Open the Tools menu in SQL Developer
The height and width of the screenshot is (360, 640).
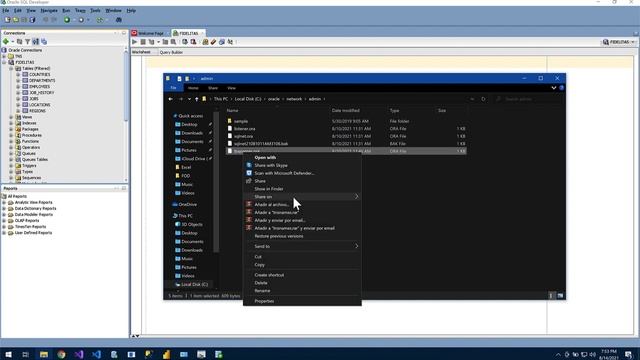click(95, 10)
